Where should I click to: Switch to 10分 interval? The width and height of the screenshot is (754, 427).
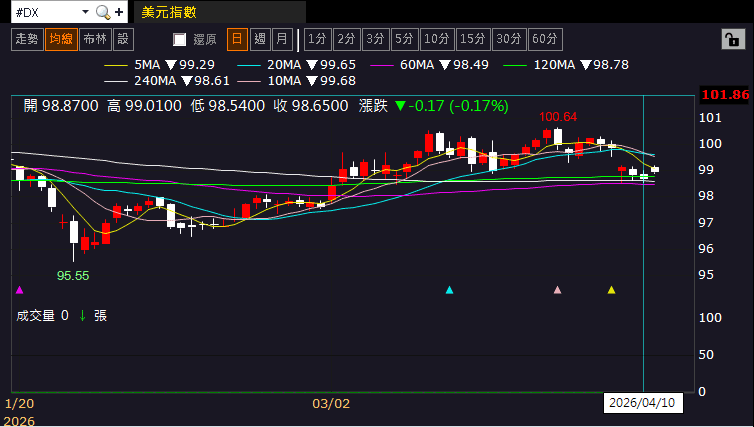click(x=437, y=39)
